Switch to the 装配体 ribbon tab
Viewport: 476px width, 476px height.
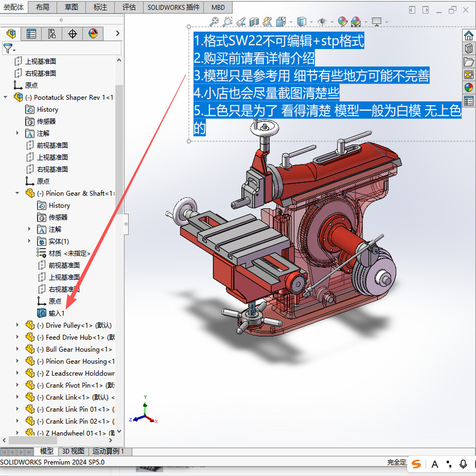coord(14,7)
